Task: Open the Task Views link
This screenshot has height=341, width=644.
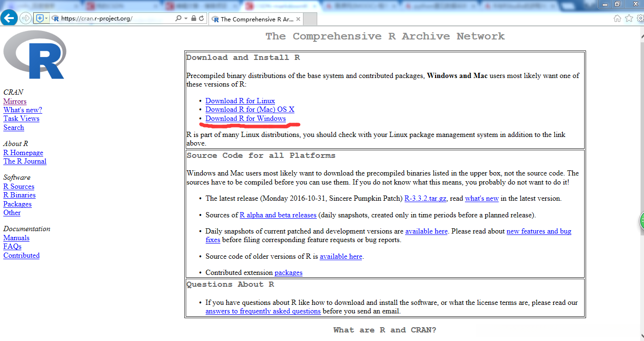Action: [21, 118]
